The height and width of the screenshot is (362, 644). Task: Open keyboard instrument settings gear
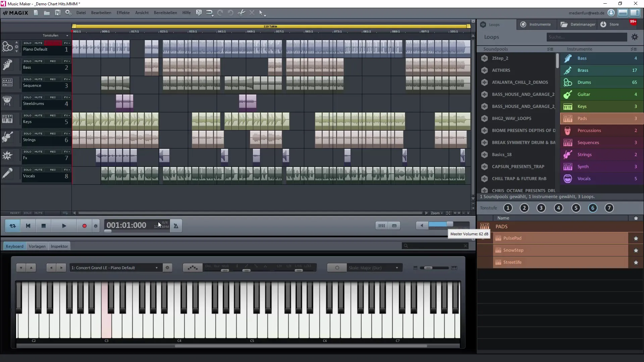pyautogui.click(x=167, y=267)
